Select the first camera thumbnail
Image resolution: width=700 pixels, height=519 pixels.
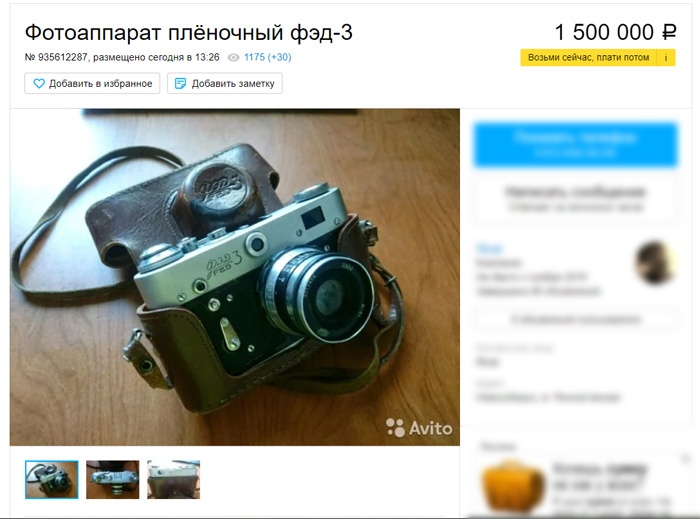52,480
